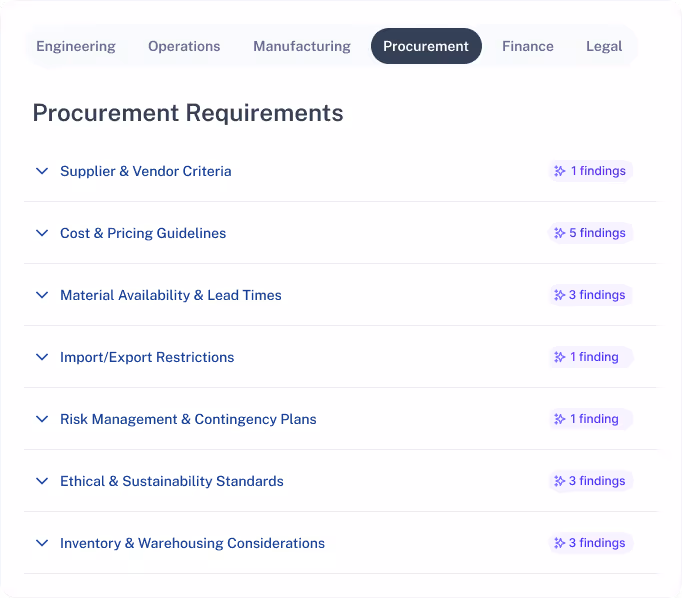Click sparkle icon in Risk Management finding badge
Screen dimensions: 682x598
[559, 419]
